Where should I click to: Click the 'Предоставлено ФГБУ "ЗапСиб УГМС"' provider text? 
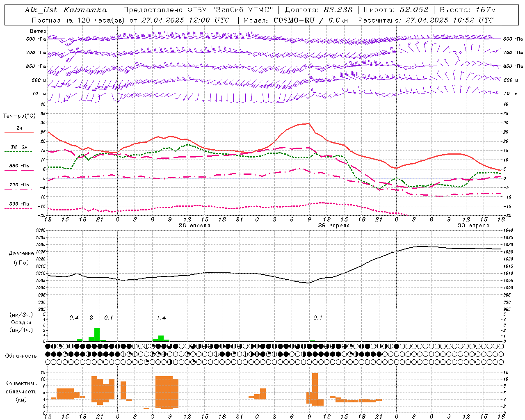[x=198, y=10]
